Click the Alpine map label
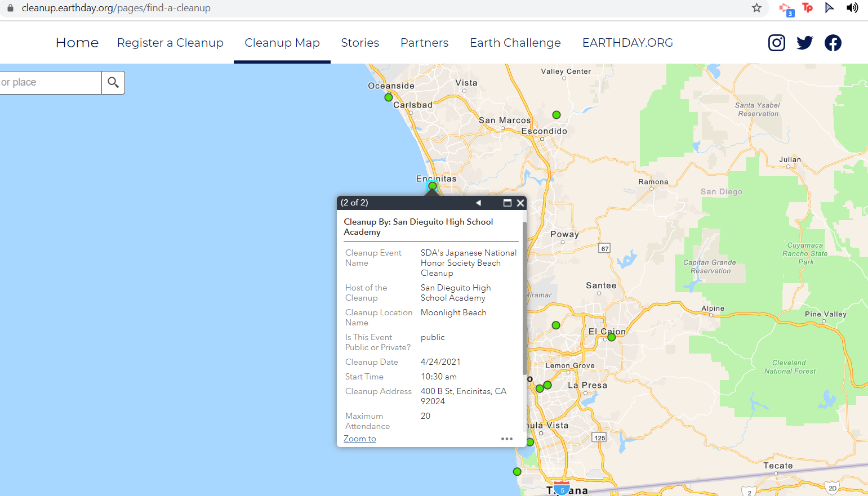Image resolution: width=868 pixels, height=496 pixels. (713, 309)
